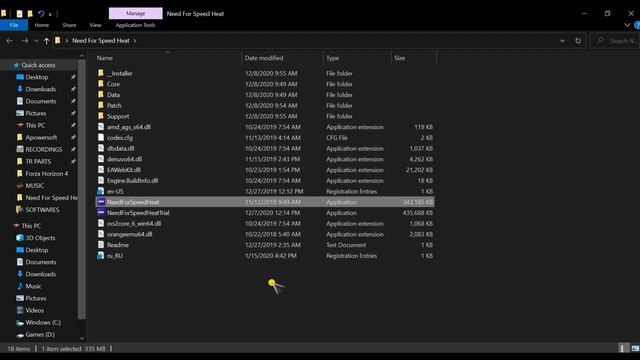Sort files by Type column
The width and height of the screenshot is (640, 360).
click(357, 58)
